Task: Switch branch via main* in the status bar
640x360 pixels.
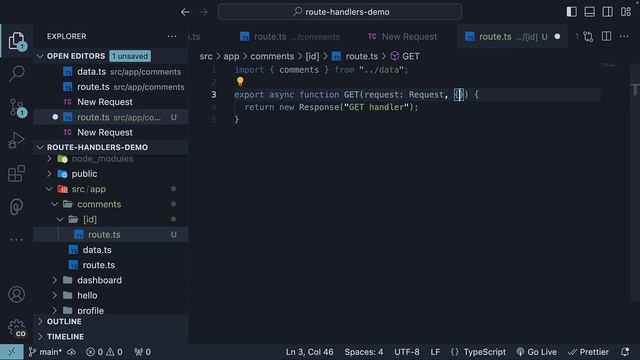Action: pos(45,352)
